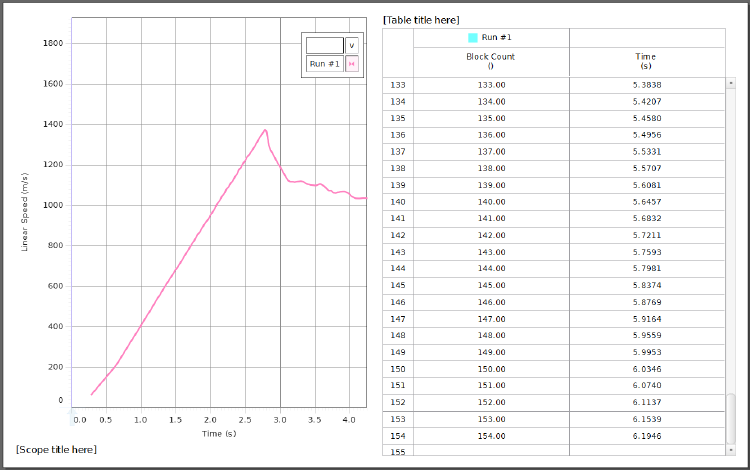
Task: Click the Block Count cell '143.00'
Action: click(491, 252)
